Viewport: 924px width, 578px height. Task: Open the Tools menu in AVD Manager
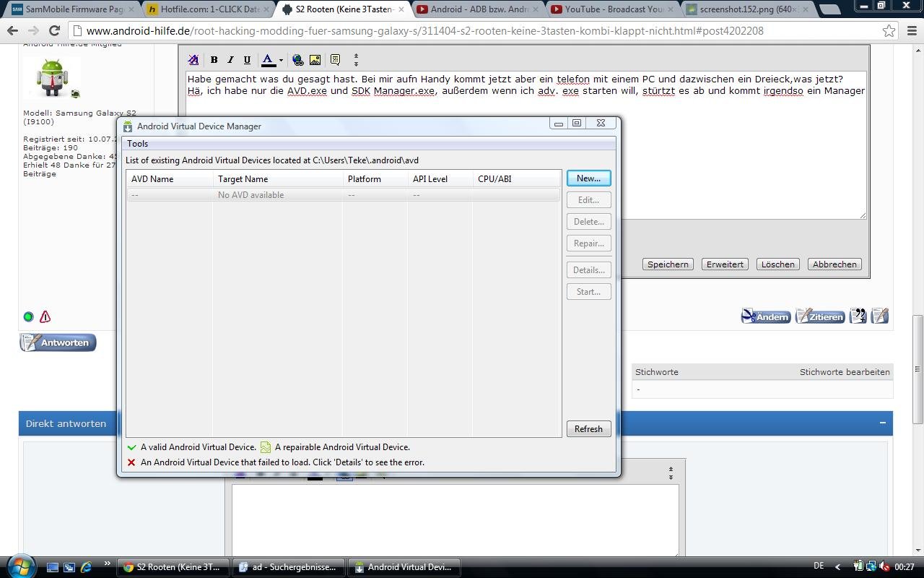coord(137,144)
